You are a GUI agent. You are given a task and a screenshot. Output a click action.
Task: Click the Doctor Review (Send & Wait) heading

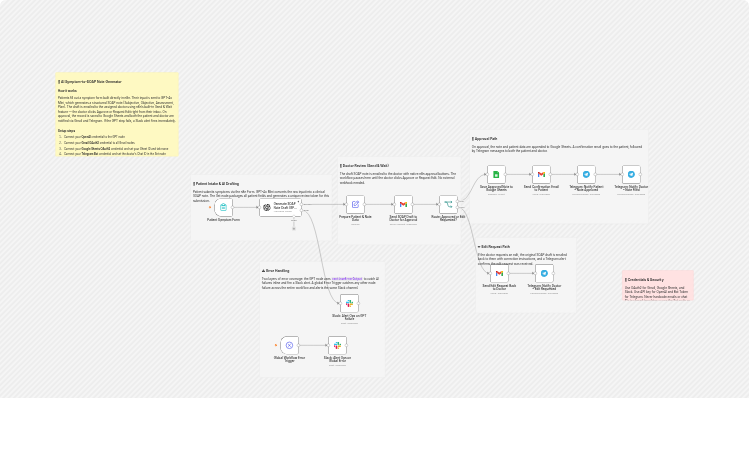tap(364, 166)
